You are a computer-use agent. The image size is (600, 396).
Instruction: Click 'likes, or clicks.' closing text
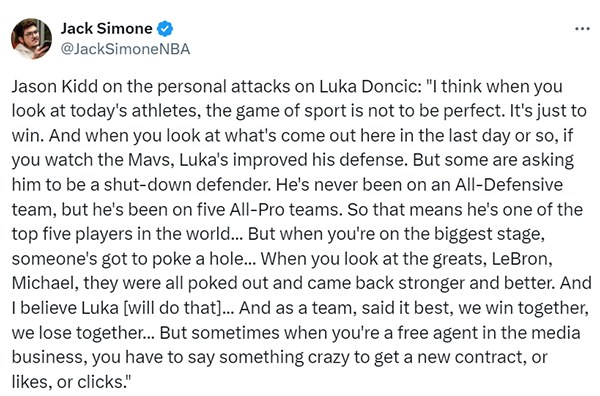pos(71,382)
